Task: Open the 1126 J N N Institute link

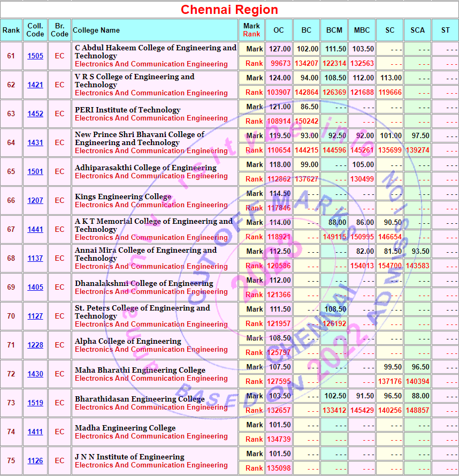Action: tap(35, 460)
